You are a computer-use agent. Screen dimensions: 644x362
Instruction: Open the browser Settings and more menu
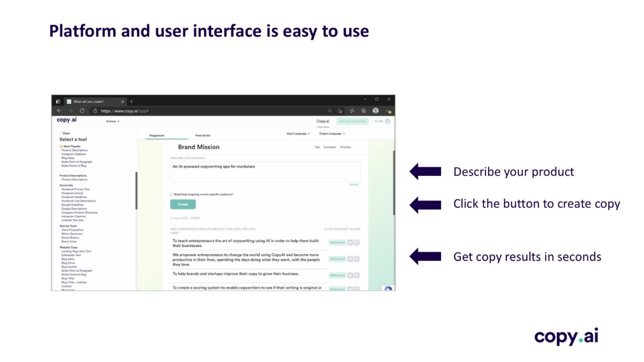pos(388,111)
